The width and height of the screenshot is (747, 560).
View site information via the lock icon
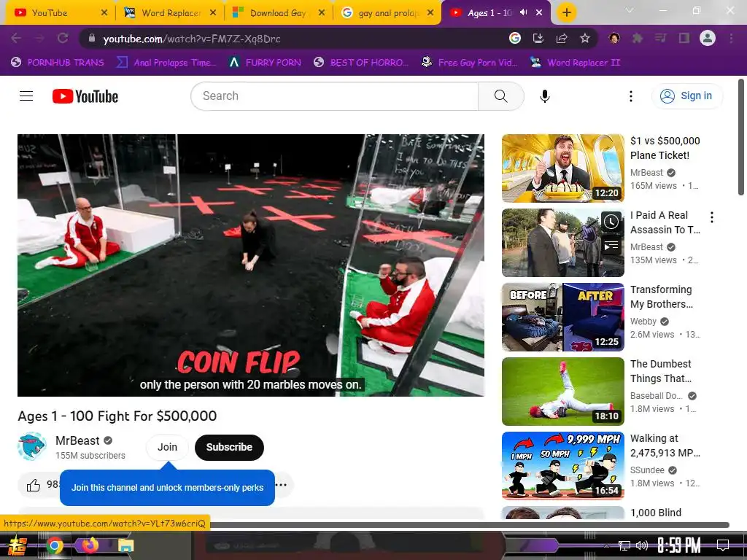click(x=92, y=38)
